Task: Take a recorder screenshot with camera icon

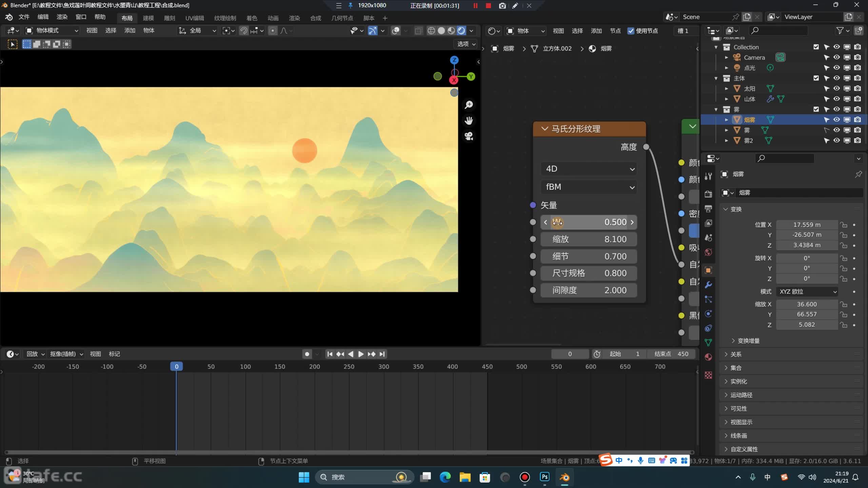Action: pyautogui.click(x=502, y=5)
